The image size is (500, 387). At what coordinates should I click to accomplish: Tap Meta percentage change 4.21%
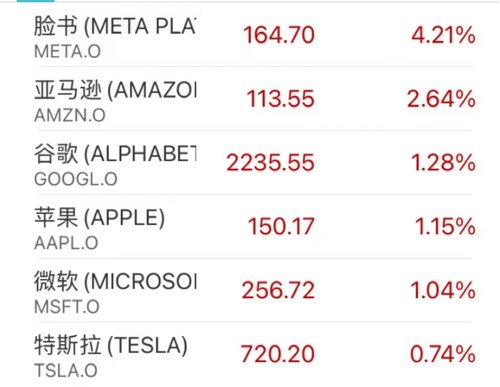443,35
